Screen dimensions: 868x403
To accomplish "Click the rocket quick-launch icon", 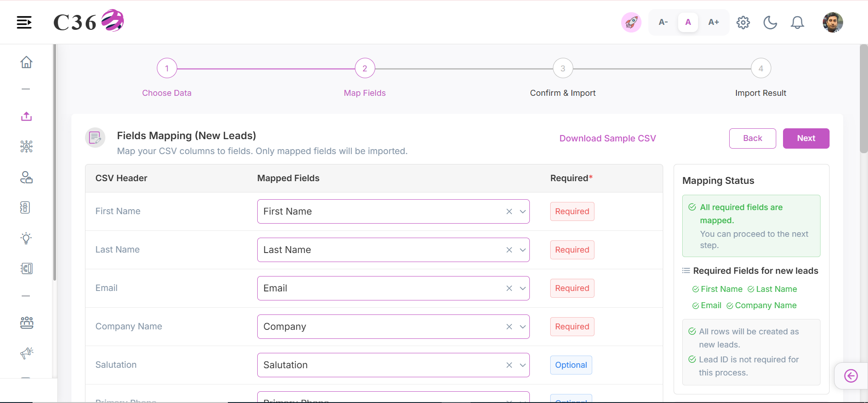I will click(631, 22).
